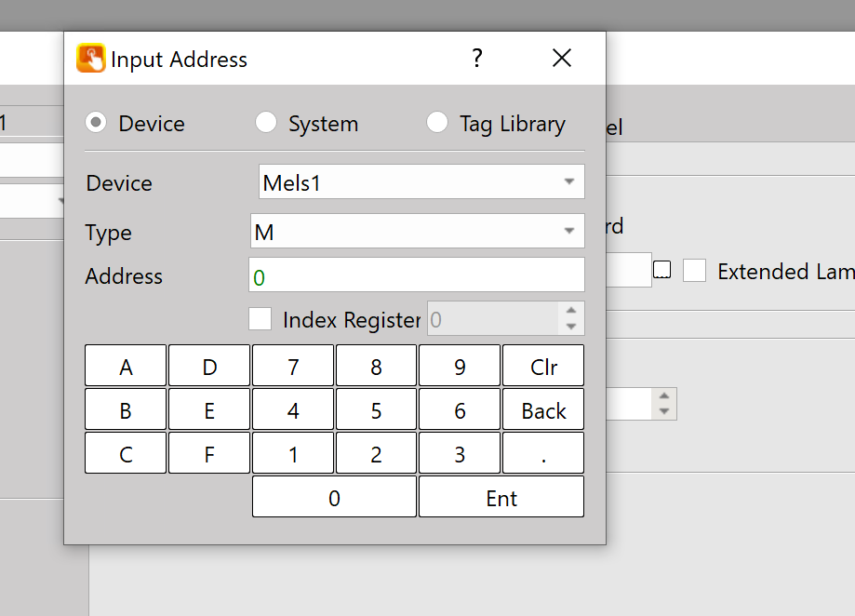Click the Address input field
This screenshot has height=616, width=855.
pos(417,275)
